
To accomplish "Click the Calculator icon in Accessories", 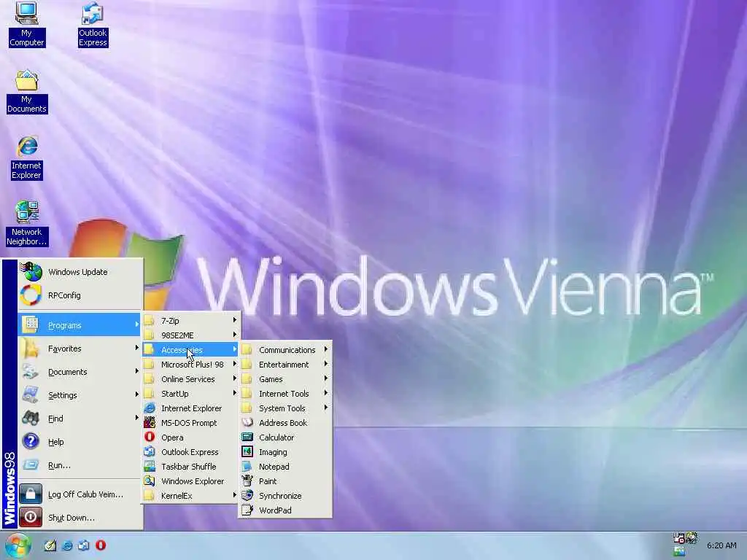I will point(247,437).
